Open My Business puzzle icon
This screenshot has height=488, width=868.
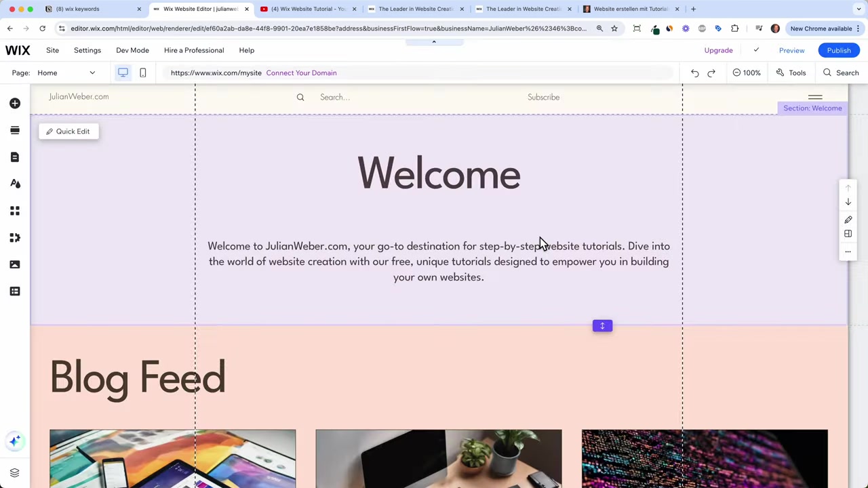coord(15,238)
